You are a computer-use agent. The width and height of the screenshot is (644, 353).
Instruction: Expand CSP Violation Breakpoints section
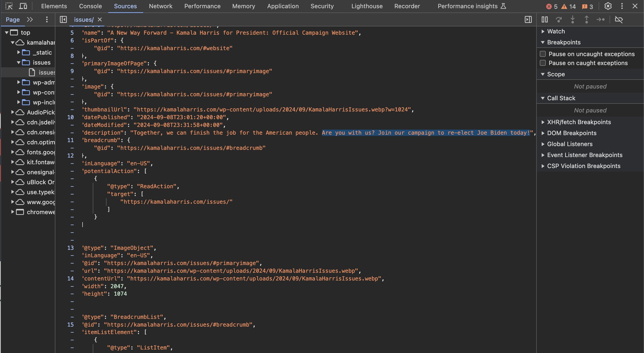(x=543, y=166)
